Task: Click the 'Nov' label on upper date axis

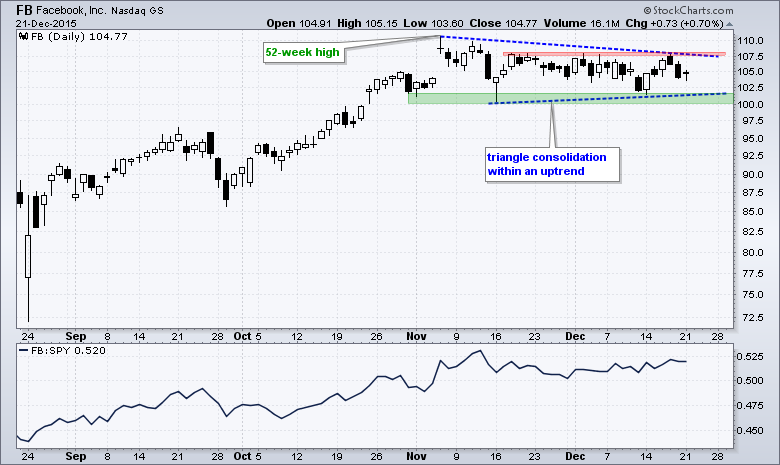Action: [416, 336]
